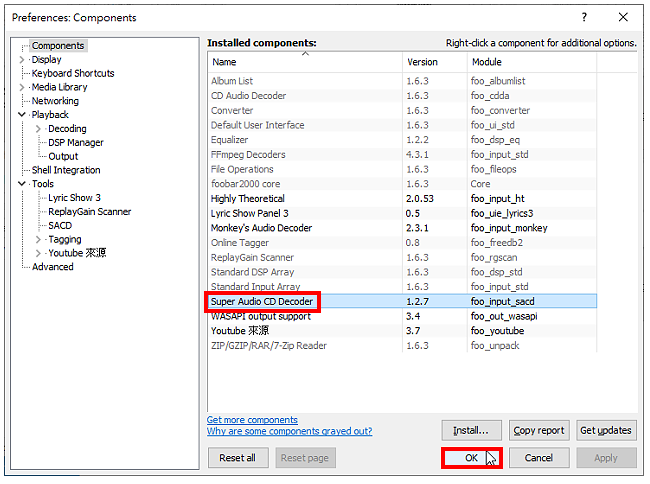Open the Lyric Show 3 page
The image size is (650, 484).
[x=75, y=198]
